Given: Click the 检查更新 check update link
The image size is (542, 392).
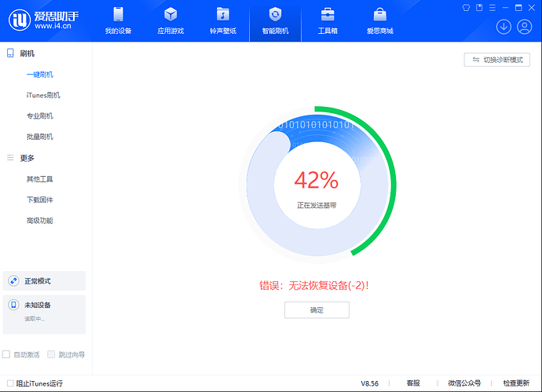Looking at the screenshot, I should pyautogui.click(x=516, y=383).
